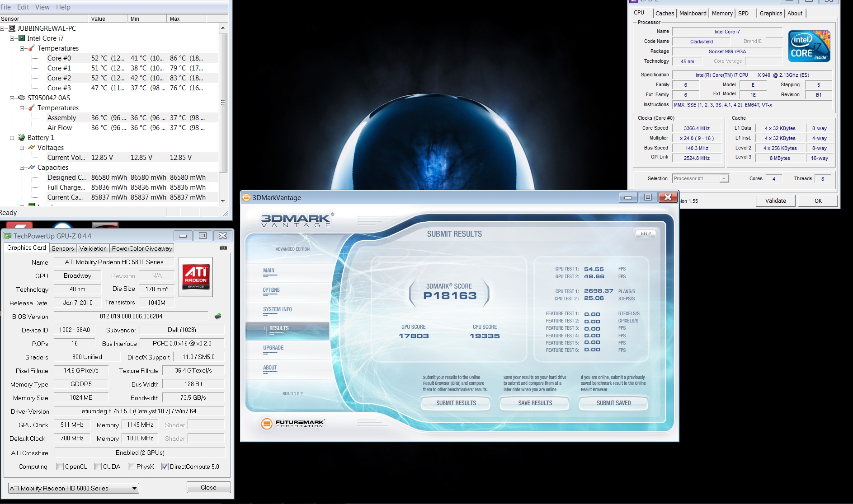
Task: Click the ATI Radeon logo in GPU-Z
Action: (x=196, y=277)
